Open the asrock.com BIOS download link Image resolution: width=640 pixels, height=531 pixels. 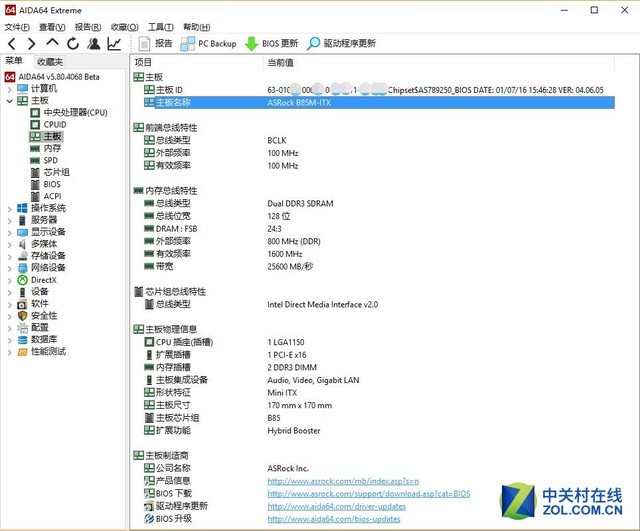(x=368, y=493)
